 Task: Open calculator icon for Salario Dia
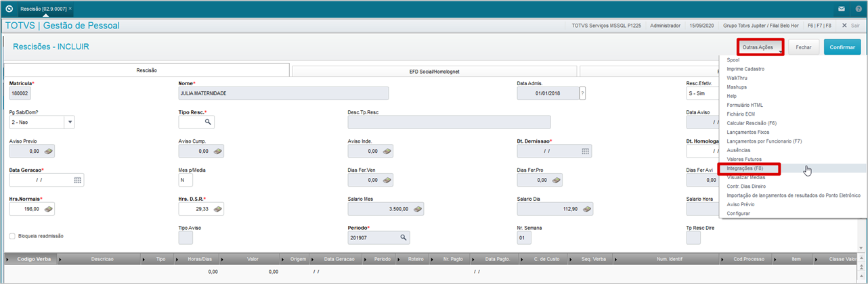point(588,209)
